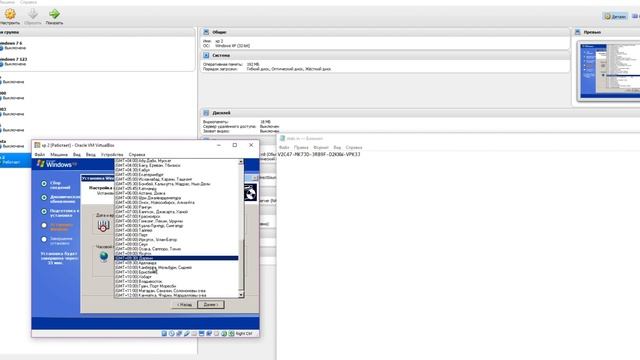Click the System section chip icon
The height and width of the screenshot is (360, 640).
(x=206, y=55)
